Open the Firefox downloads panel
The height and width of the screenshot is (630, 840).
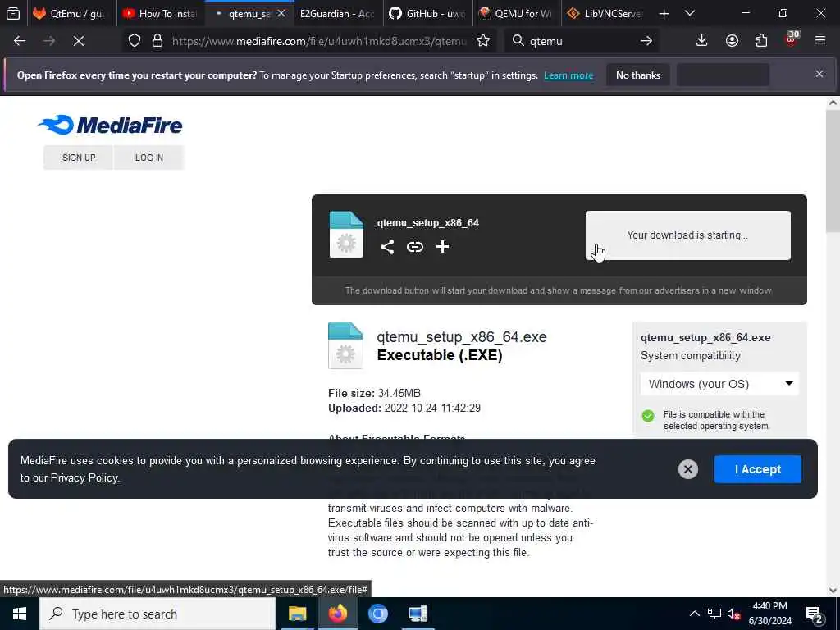[702, 40]
